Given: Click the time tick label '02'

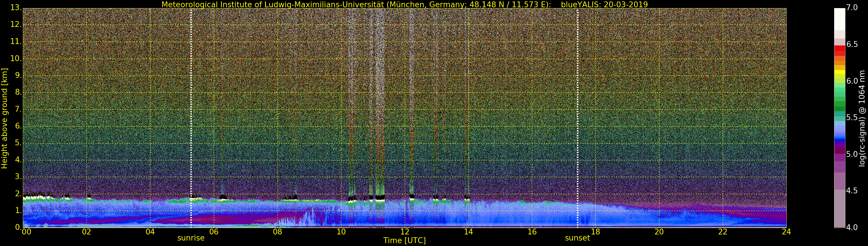Looking at the screenshot, I should 87,232.
